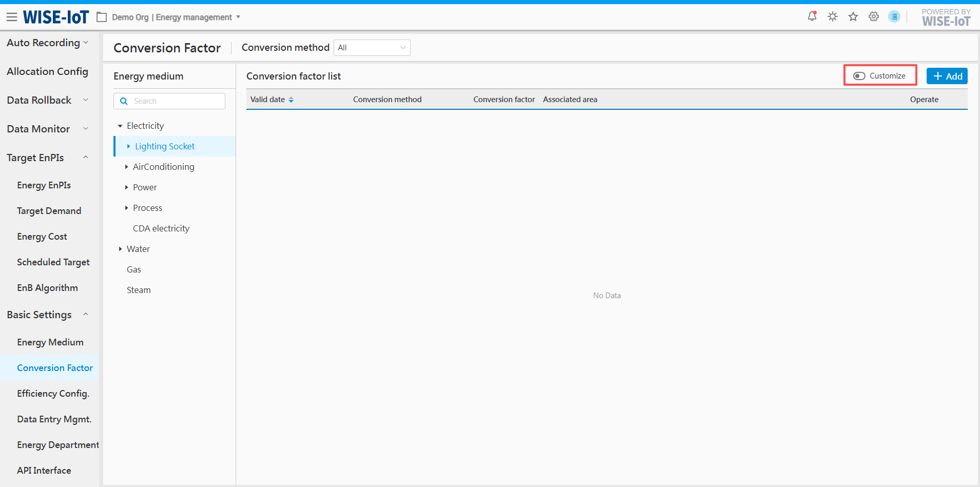Screen dimensions: 980x487
Task: Expand the Water tree node
Action: tap(120, 249)
